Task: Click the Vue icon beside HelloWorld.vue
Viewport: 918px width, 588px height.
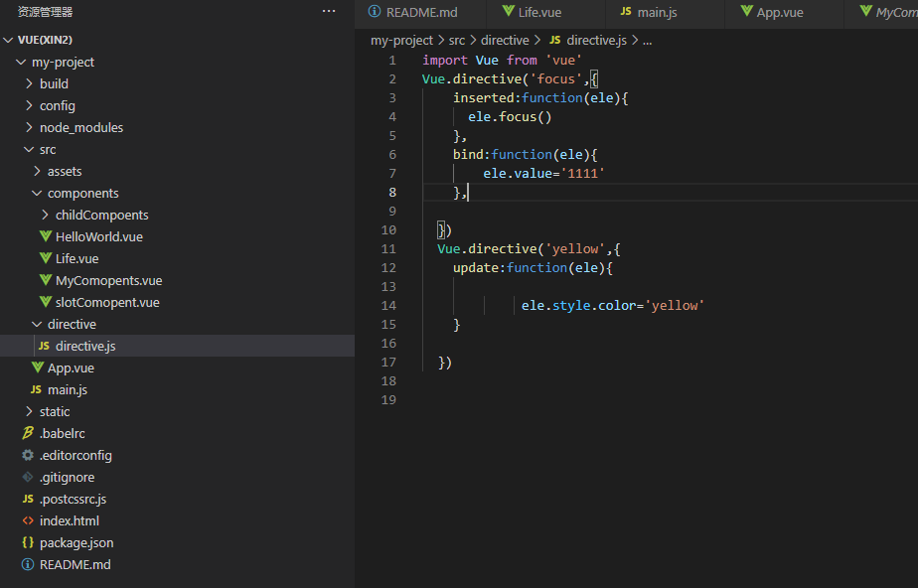Action: coord(46,235)
